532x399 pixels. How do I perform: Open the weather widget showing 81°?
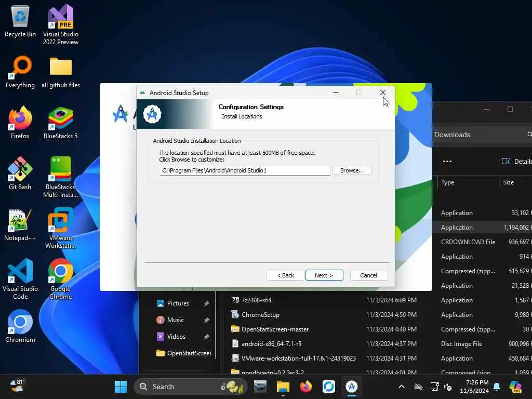tap(17, 386)
